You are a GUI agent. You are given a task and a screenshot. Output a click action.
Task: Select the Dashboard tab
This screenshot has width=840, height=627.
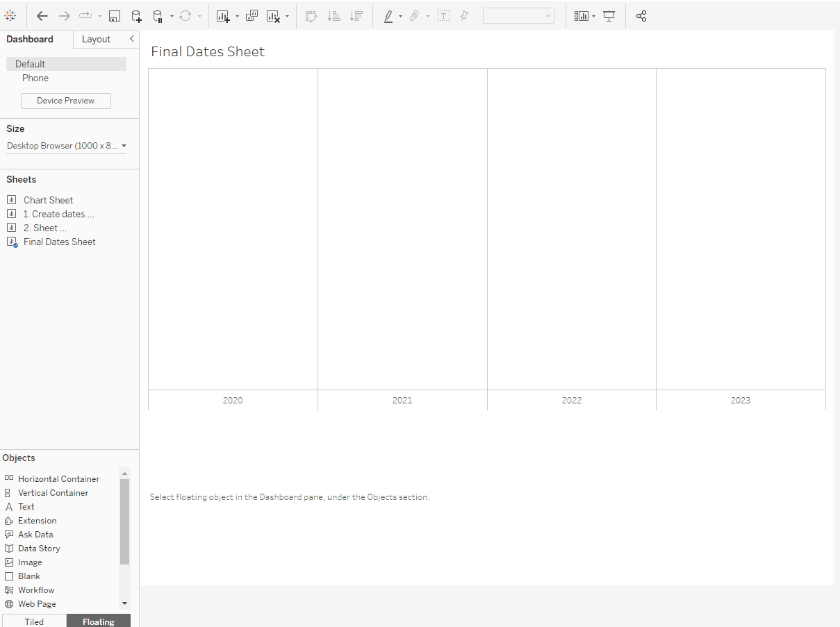pos(29,40)
